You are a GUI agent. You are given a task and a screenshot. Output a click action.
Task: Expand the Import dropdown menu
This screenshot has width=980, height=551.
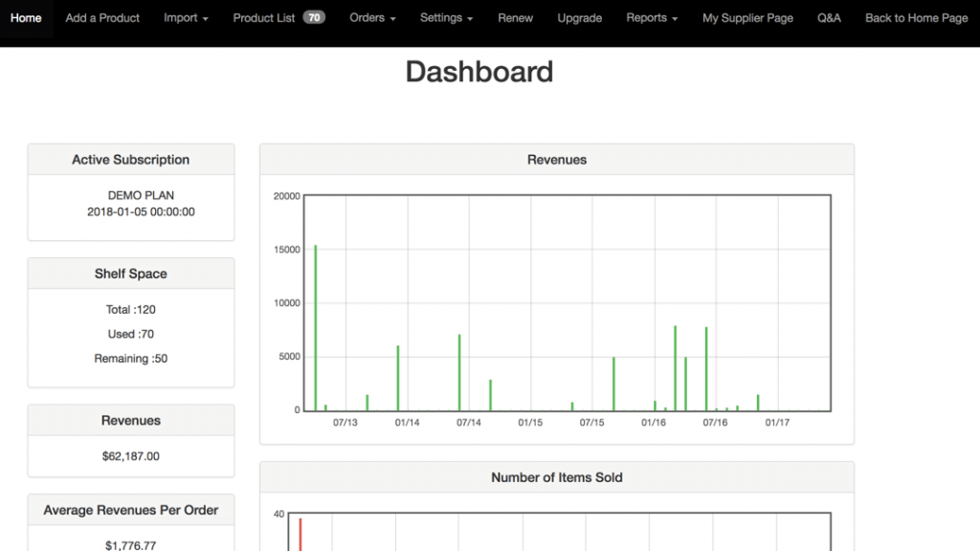click(x=186, y=18)
